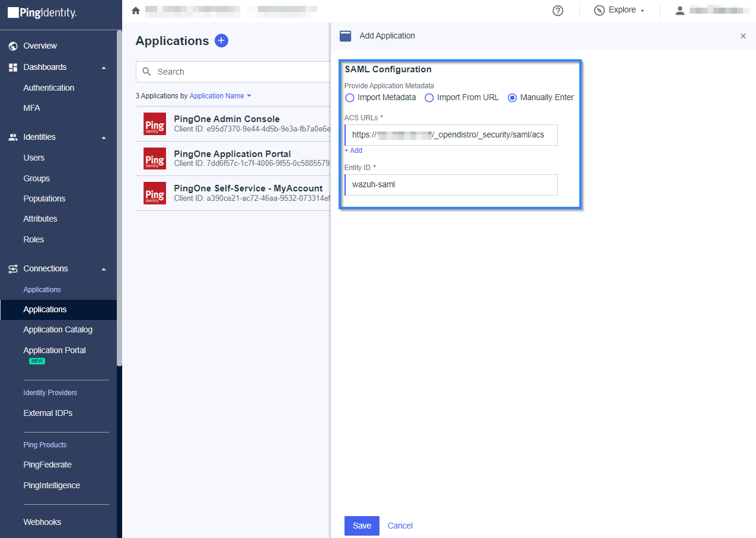Open PingOne Self-Service - MyAccount row title
756x538 pixels.
(248, 188)
